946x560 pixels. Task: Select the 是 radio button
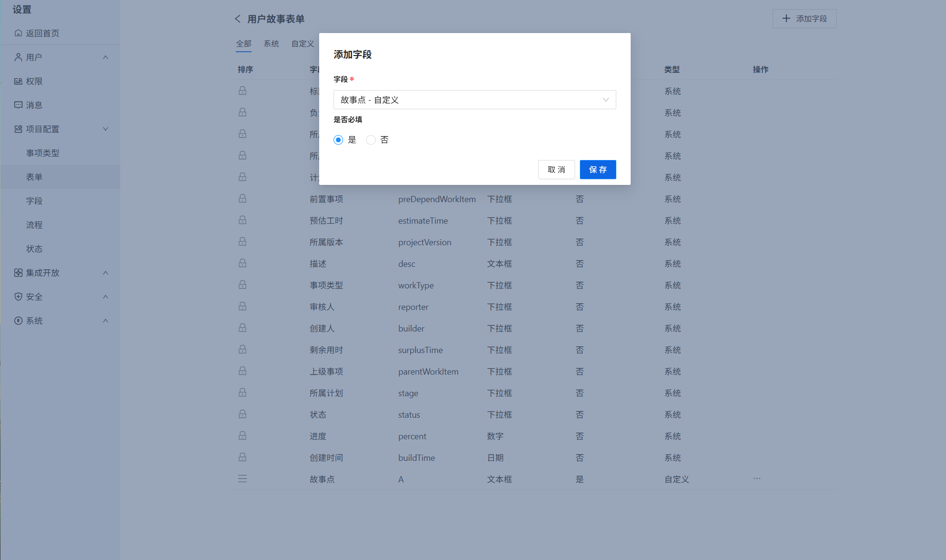(338, 140)
